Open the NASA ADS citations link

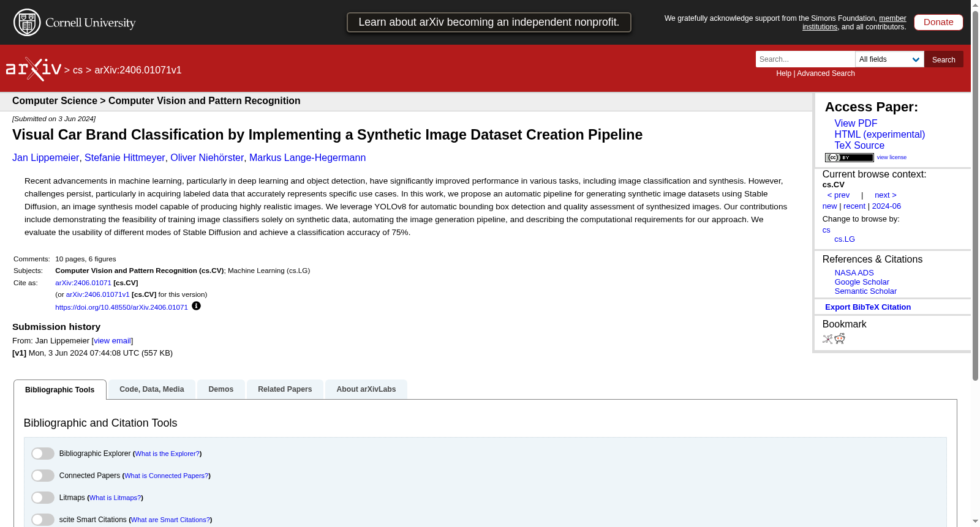point(854,273)
